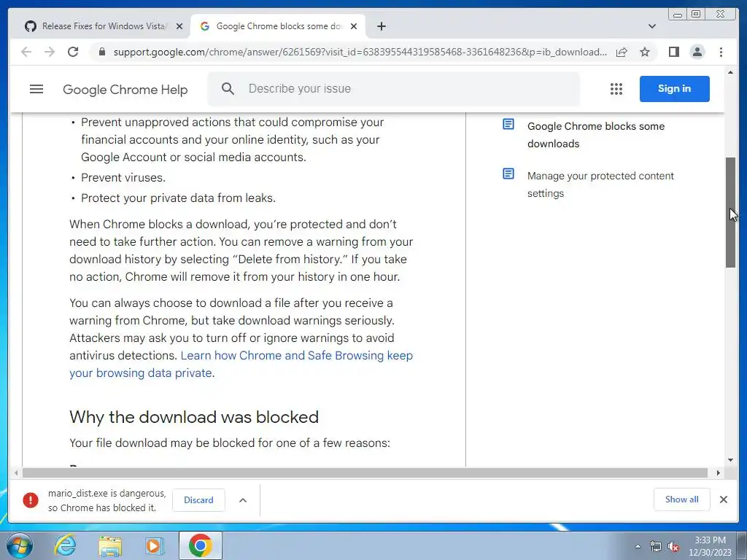View site security lock info

101,52
